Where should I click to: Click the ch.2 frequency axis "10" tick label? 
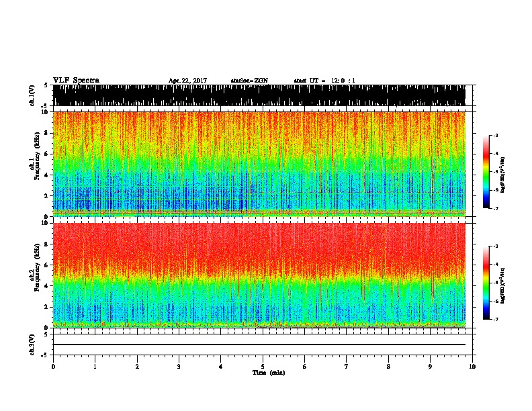click(45, 223)
